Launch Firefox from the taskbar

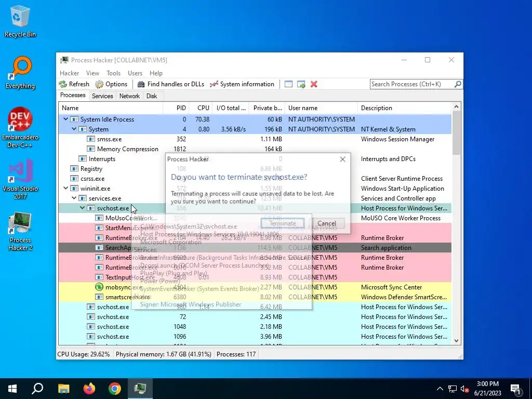89,389
